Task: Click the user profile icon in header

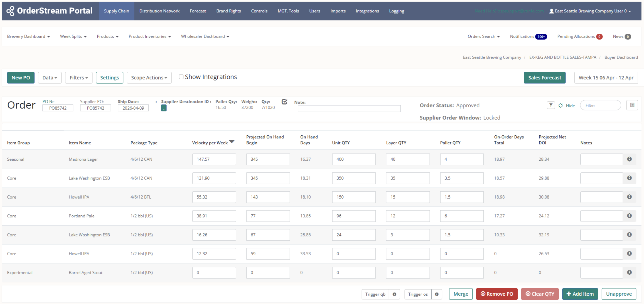Action: tap(551, 11)
